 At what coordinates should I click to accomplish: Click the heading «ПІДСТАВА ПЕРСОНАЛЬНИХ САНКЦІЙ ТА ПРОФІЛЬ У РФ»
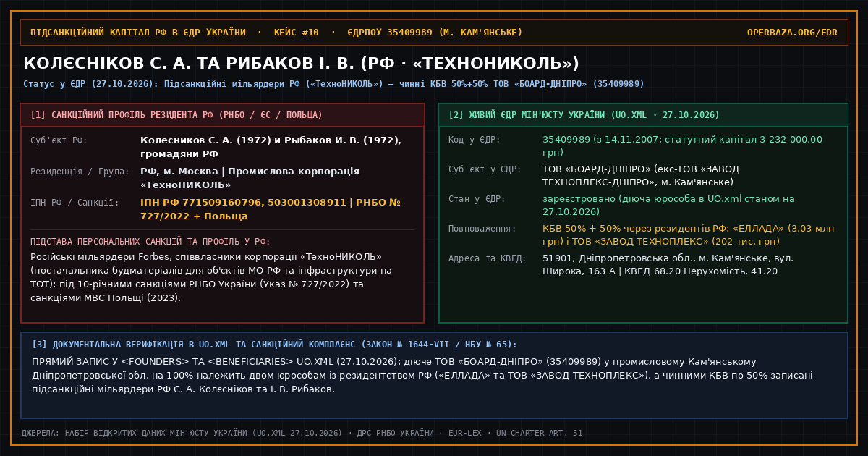(x=150, y=242)
